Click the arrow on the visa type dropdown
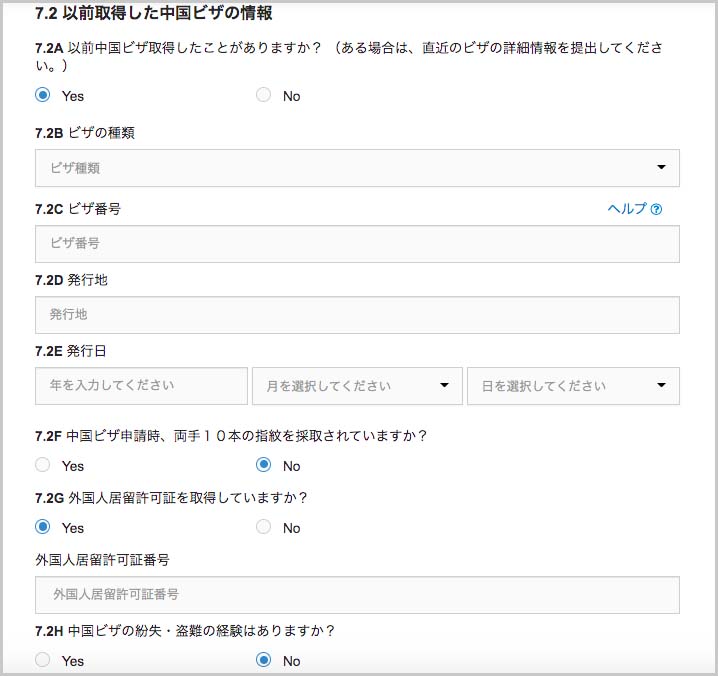This screenshot has width=718, height=676. click(x=661, y=167)
